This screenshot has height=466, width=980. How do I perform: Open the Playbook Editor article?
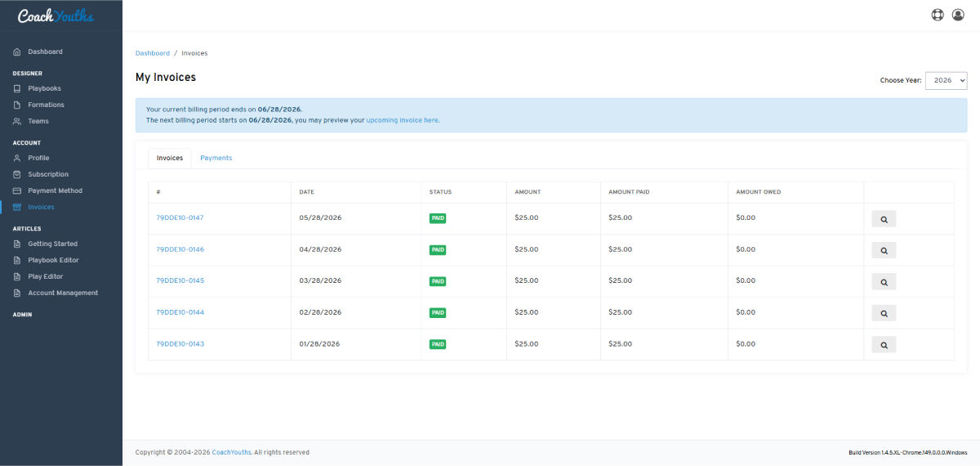tap(53, 260)
